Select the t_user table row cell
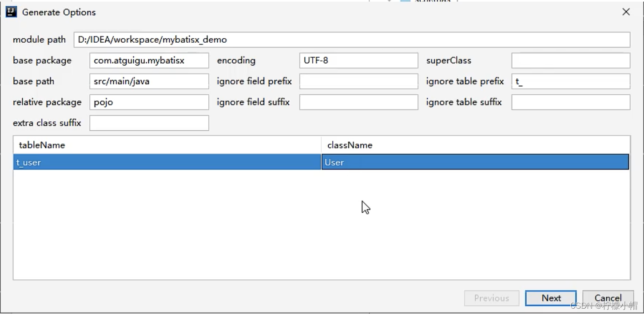Image resolution: width=644 pixels, height=314 pixels. (167, 162)
